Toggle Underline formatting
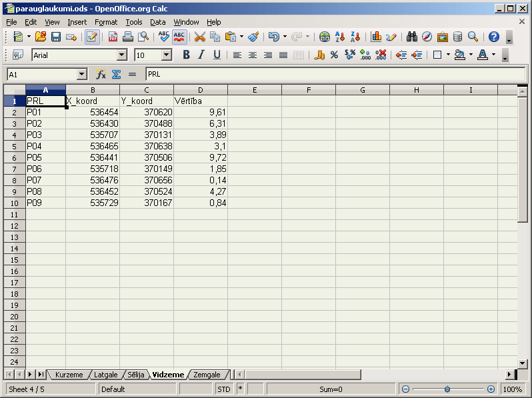Screen dimensions: 532x398 tap(217, 55)
